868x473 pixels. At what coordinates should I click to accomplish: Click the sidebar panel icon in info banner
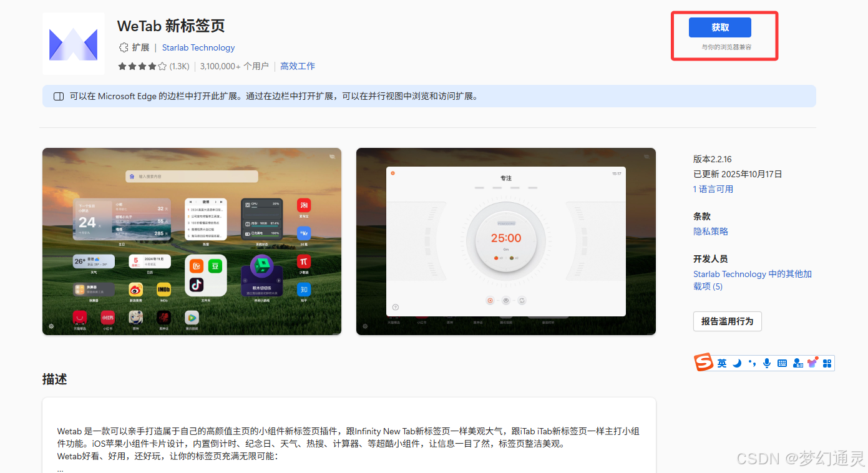click(x=59, y=97)
